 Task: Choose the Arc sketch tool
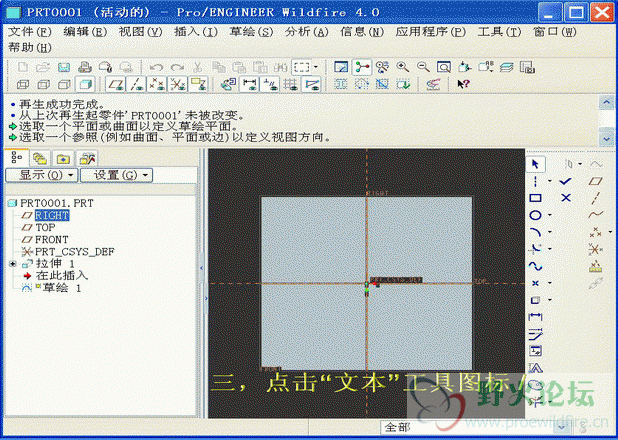pos(535,232)
